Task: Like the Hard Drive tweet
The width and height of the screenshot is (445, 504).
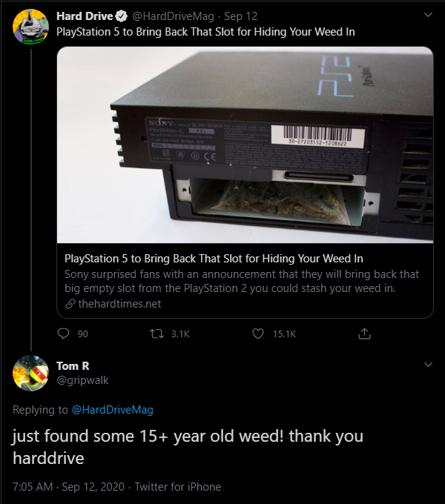Action: 258,334
